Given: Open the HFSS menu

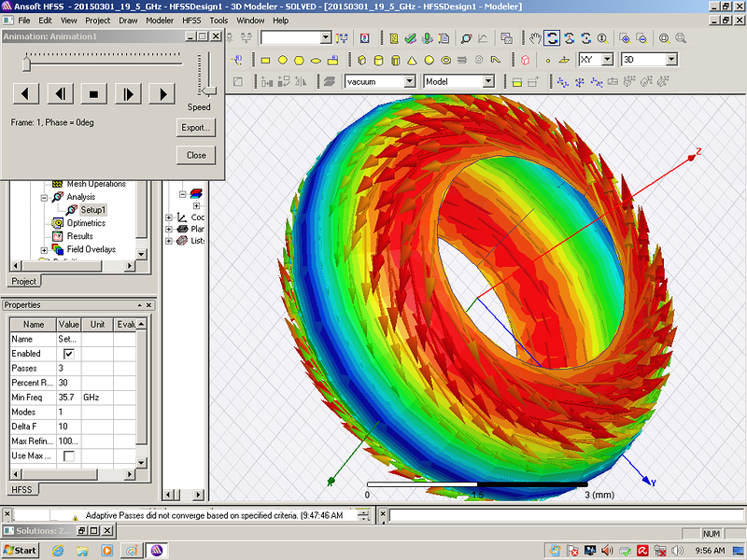Looking at the screenshot, I should [x=190, y=20].
